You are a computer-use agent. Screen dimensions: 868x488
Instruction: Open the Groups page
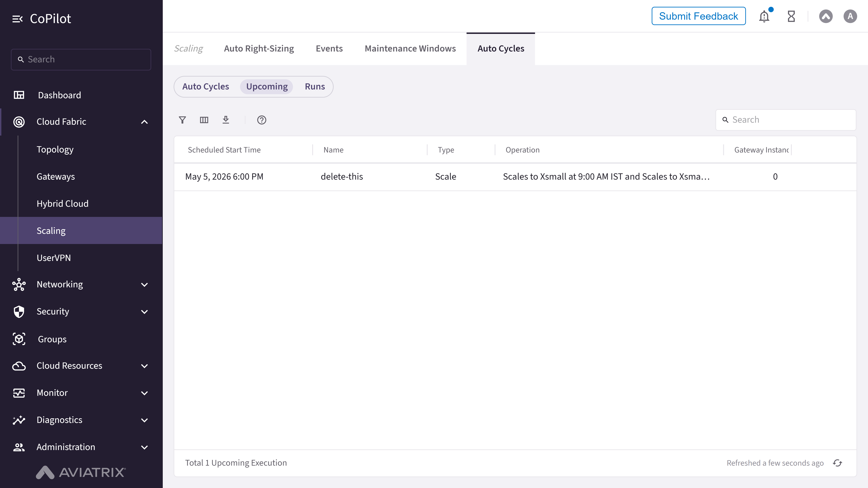[x=52, y=339]
